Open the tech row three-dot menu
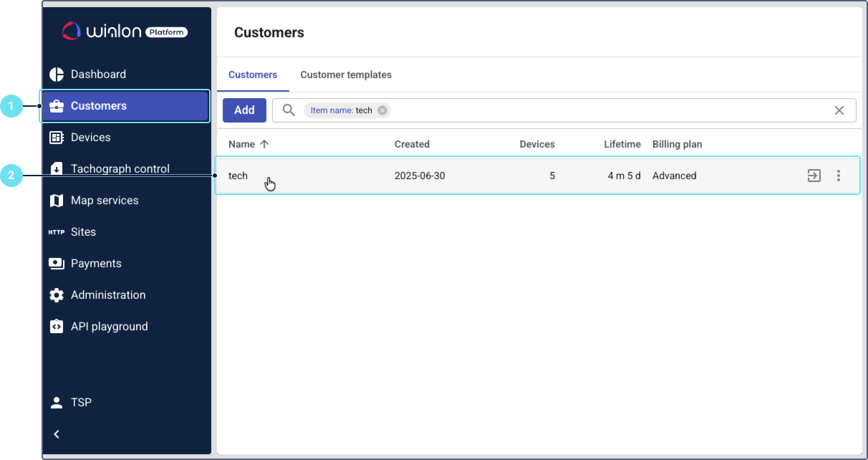The height and width of the screenshot is (460, 868). coord(839,176)
